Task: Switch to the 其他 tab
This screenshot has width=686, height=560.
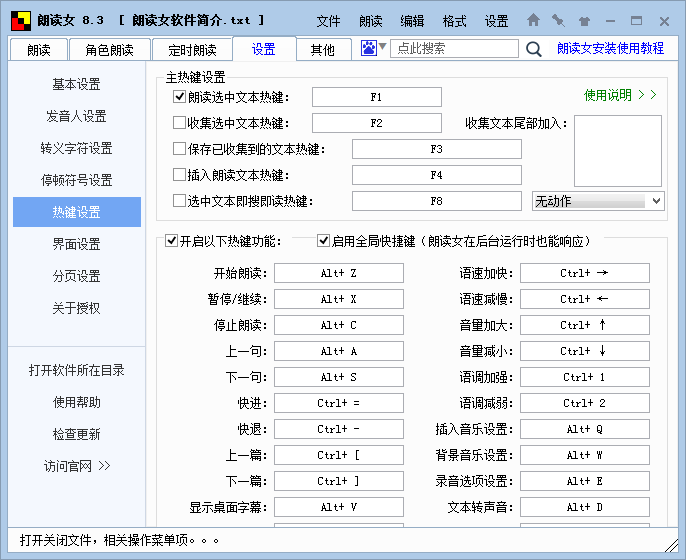Action: [323, 50]
